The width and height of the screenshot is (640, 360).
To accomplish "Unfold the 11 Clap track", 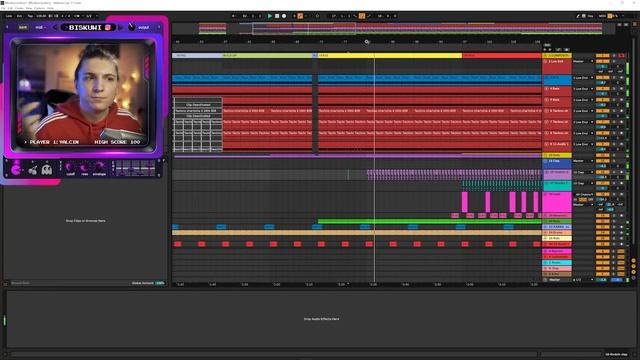I will (x=546, y=161).
